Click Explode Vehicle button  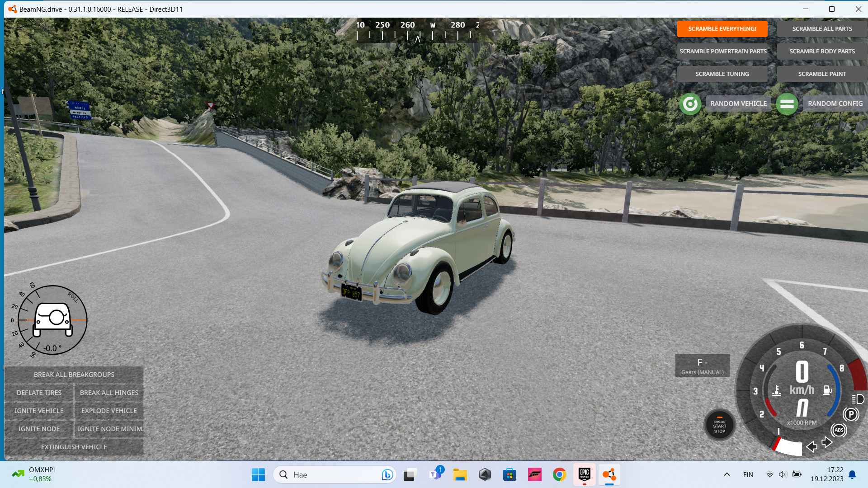coord(109,411)
